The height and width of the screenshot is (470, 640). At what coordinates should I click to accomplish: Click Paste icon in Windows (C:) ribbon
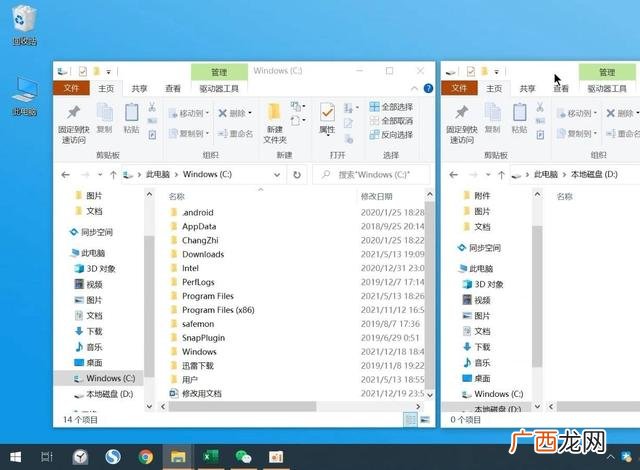pyautogui.click(x=131, y=118)
